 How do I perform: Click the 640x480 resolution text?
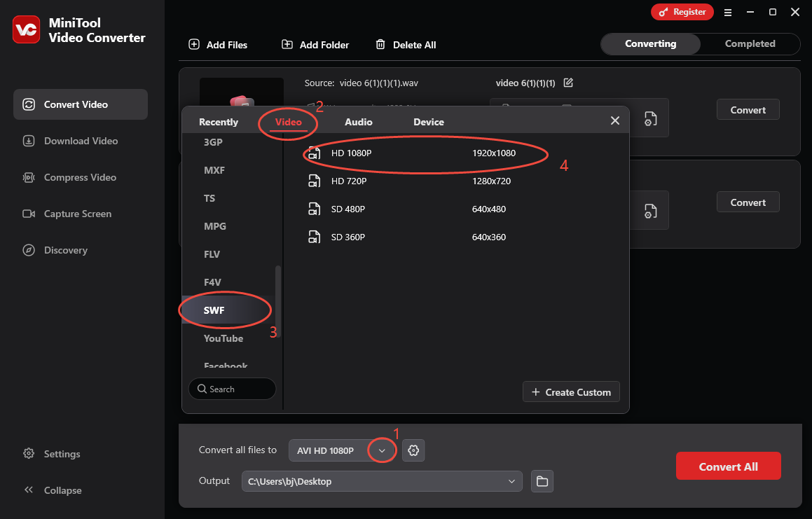tap(489, 209)
